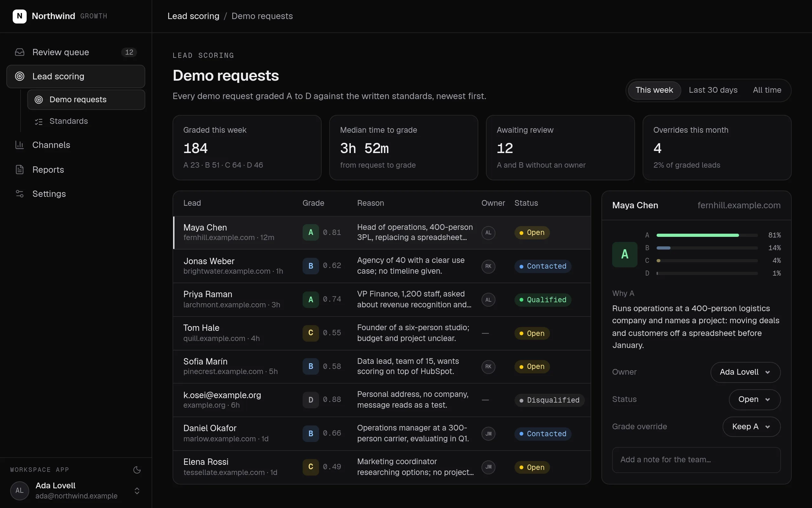The height and width of the screenshot is (508, 812).
Task: Click Maya Chen's grade A badge
Action: [x=311, y=232]
